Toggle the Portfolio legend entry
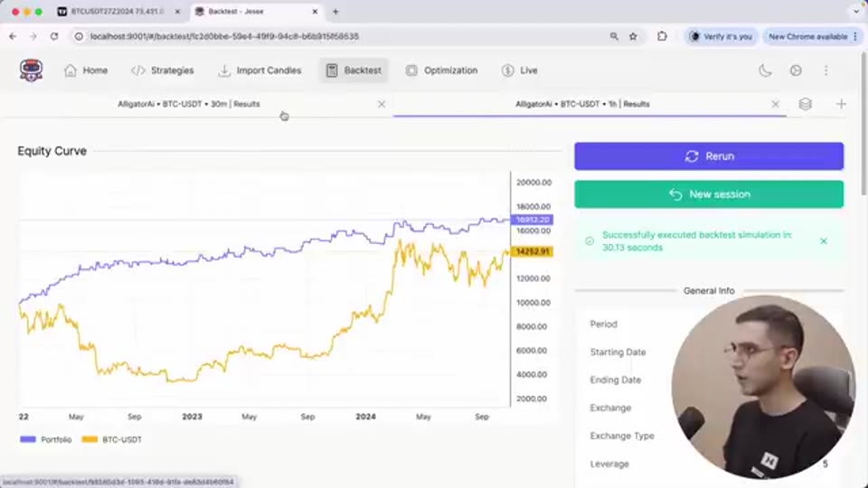This screenshot has height=488, width=868. point(46,439)
